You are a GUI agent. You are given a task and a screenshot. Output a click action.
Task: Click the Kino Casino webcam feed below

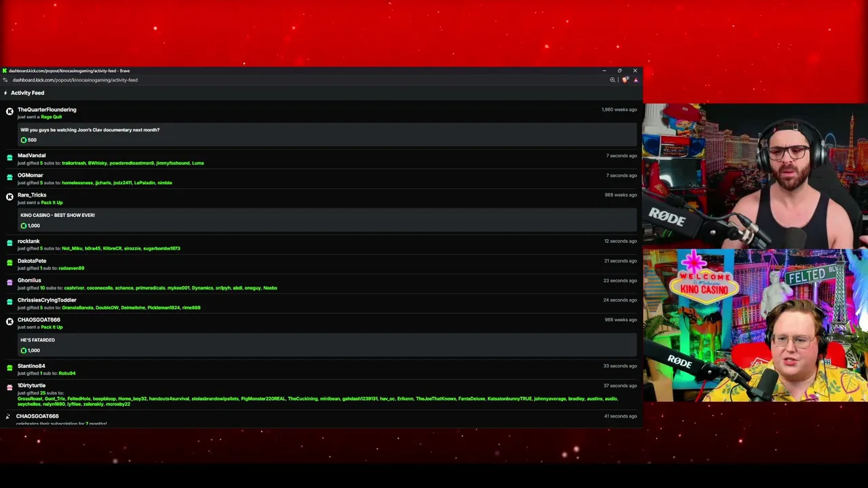pyautogui.click(x=755, y=325)
